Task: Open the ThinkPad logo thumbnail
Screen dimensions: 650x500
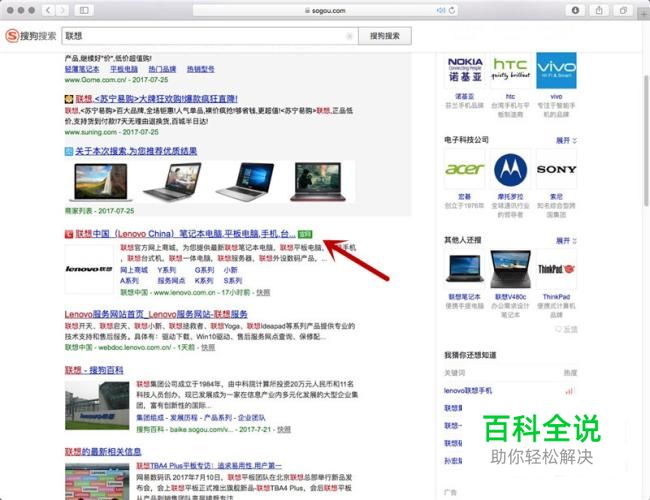Action: tap(556, 269)
